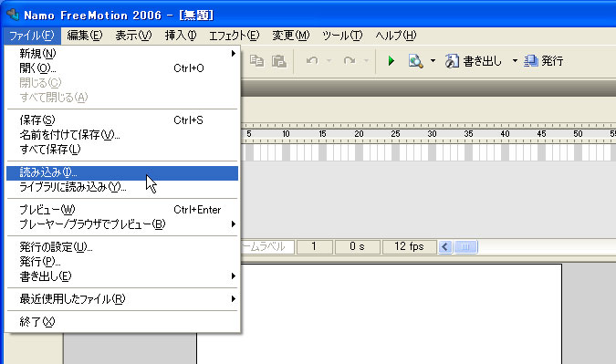
Task: Click the 発行 publish toolbar button
Action: pyautogui.click(x=544, y=61)
